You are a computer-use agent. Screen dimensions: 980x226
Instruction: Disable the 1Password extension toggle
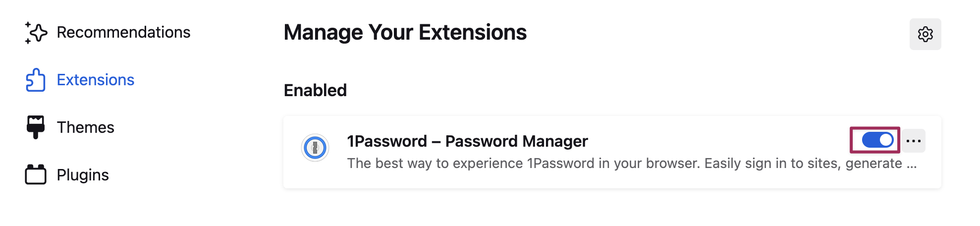click(877, 140)
